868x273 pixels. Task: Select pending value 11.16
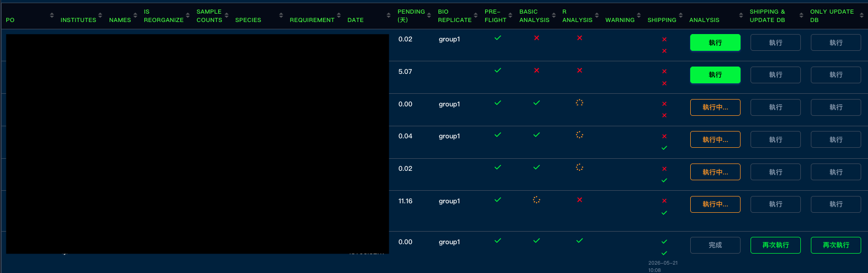click(405, 201)
